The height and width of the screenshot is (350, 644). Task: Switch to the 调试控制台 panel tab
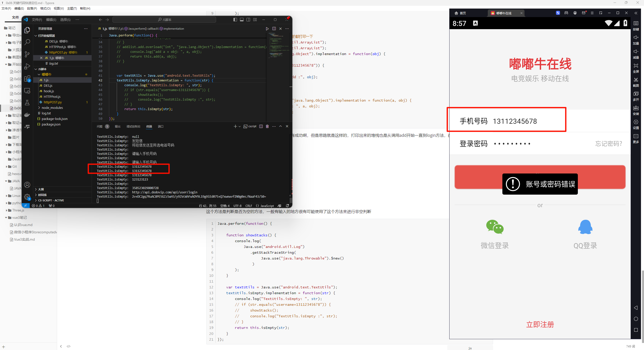133,126
